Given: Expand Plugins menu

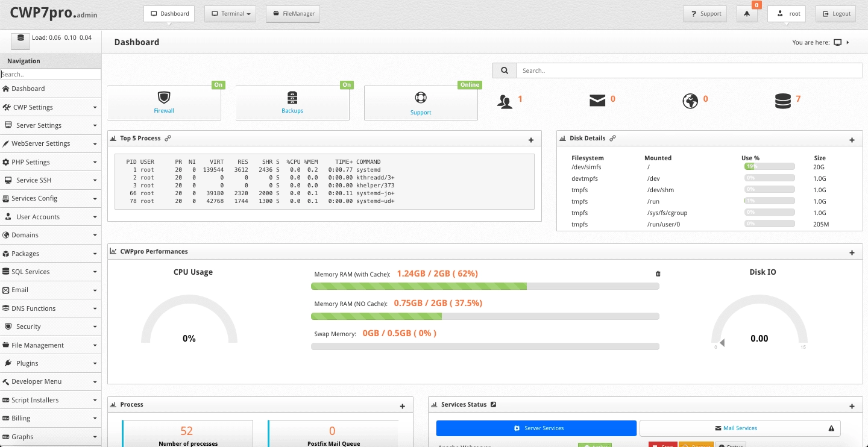Looking at the screenshot, I should tap(51, 363).
